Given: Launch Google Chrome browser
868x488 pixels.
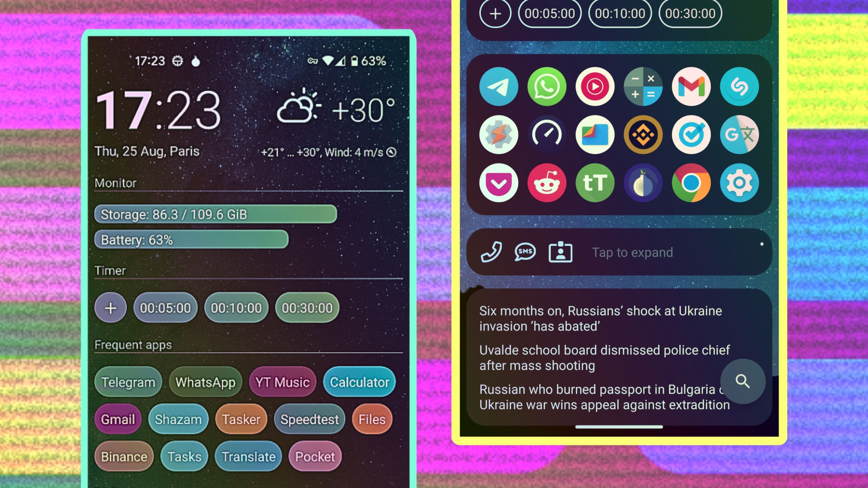Looking at the screenshot, I should pyautogui.click(x=691, y=183).
